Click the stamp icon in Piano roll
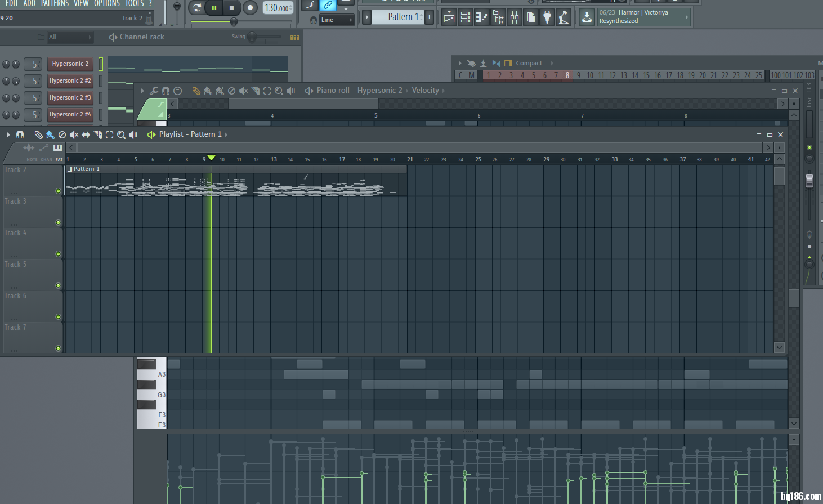The width and height of the screenshot is (823, 504). coord(177,91)
